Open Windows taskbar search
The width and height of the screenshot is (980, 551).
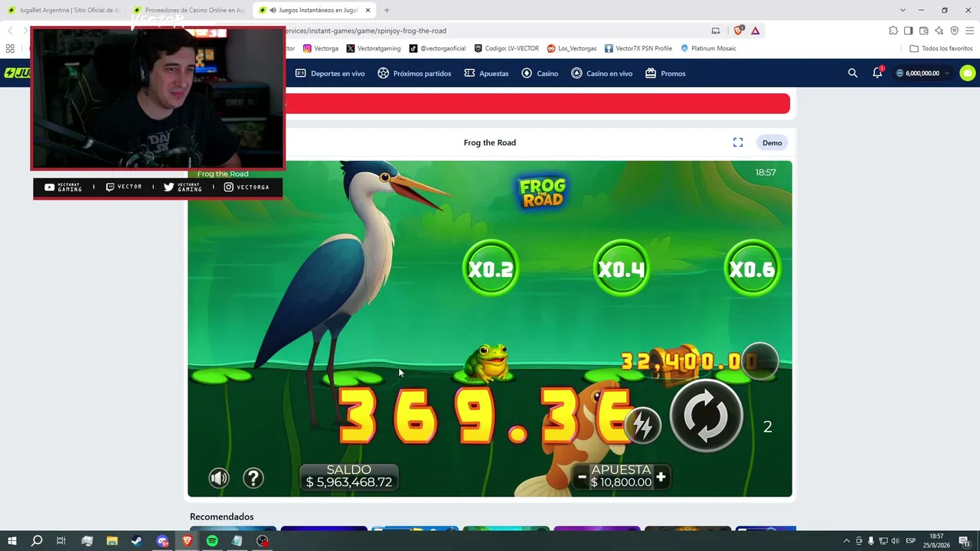tap(37, 541)
